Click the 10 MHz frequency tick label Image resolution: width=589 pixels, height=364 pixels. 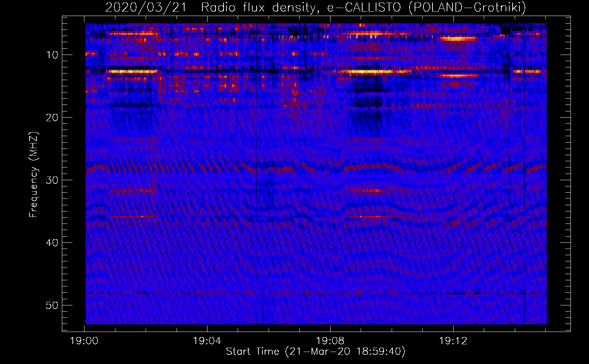pos(52,55)
